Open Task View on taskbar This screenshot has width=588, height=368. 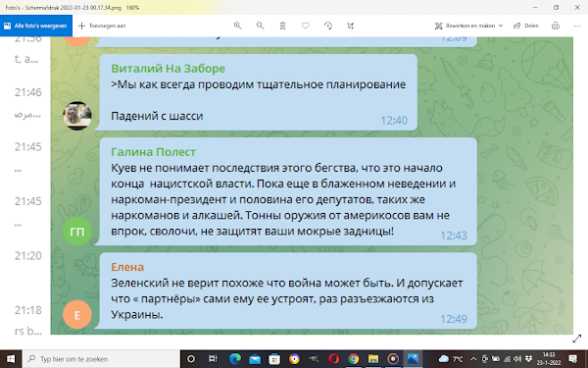point(213,359)
